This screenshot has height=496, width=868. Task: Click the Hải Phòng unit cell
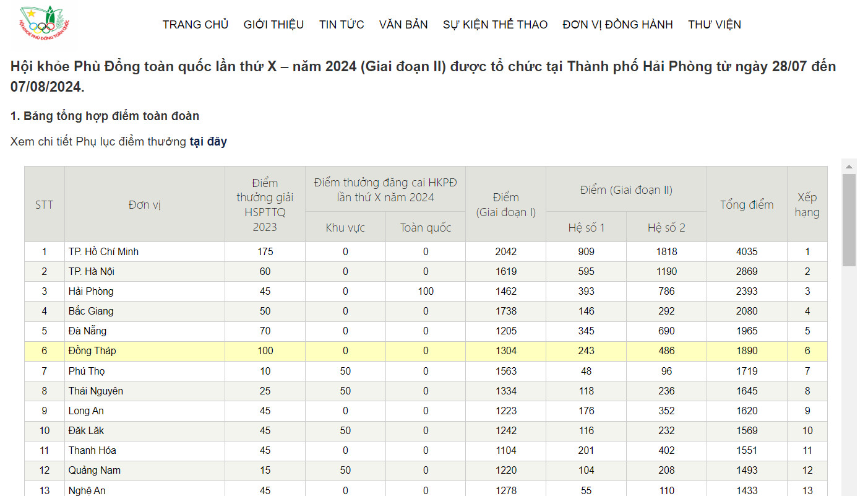pyautogui.click(x=91, y=291)
